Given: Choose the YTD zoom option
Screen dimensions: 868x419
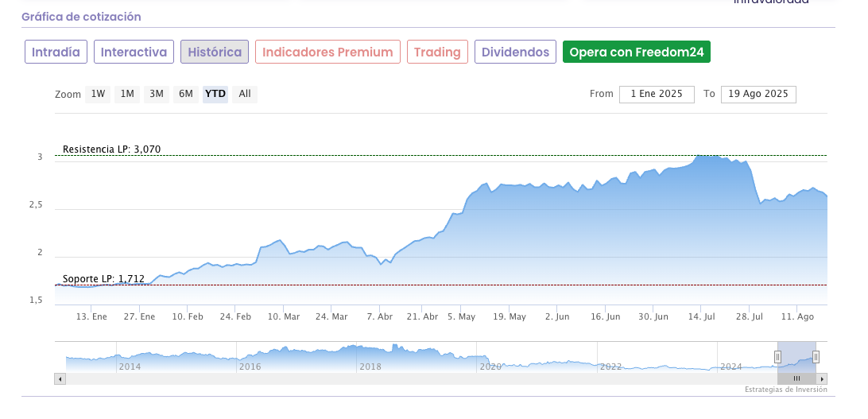Looking at the screenshot, I should coord(215,94).
